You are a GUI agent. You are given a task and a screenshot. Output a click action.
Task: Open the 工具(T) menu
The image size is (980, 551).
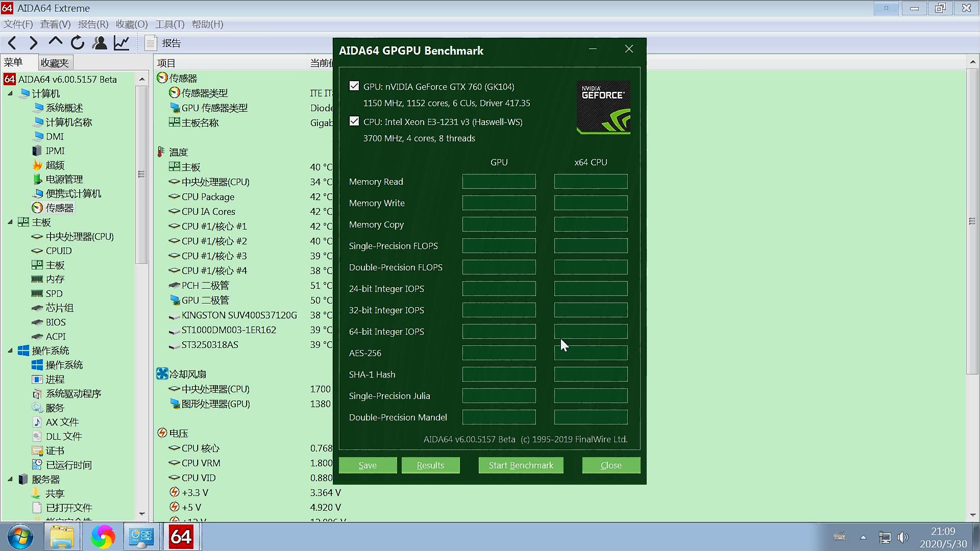[169, 24]
